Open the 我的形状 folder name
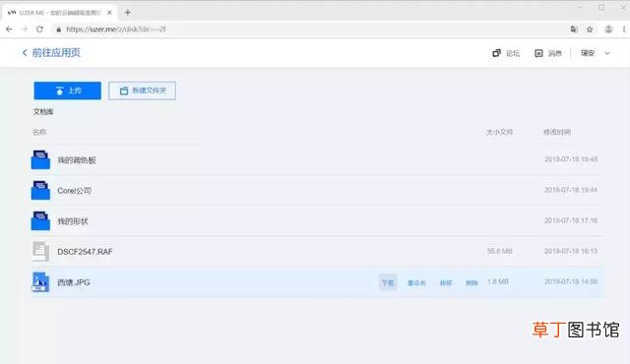This screenshot has width=630, height=364. coord(73,221)
